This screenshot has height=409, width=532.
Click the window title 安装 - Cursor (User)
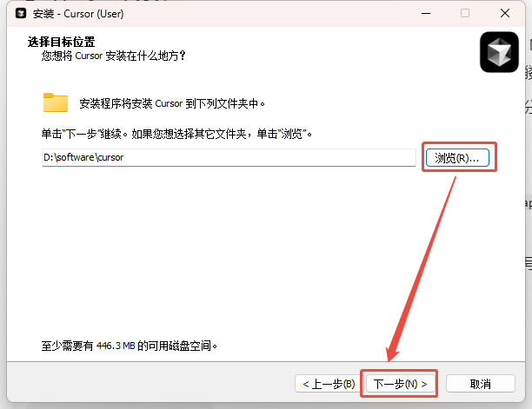point(78,14)
